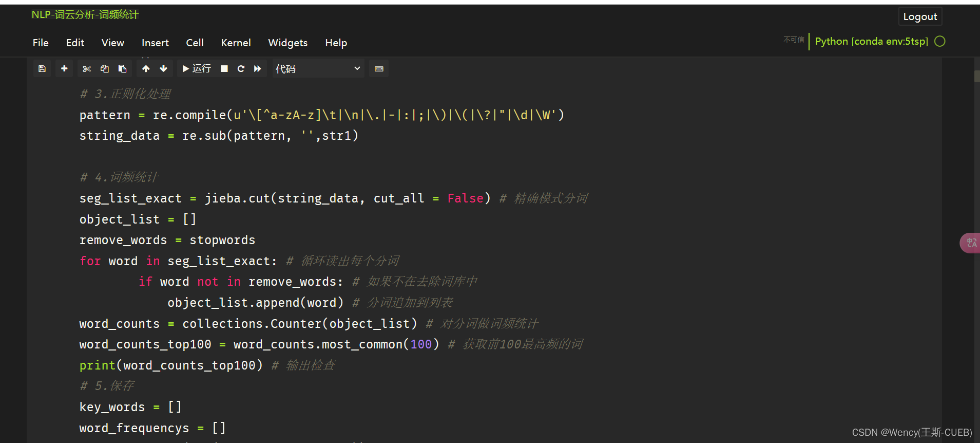Click the 'object_list = []' line
This screenshot has width=980, height=443.
coord(138,219)
